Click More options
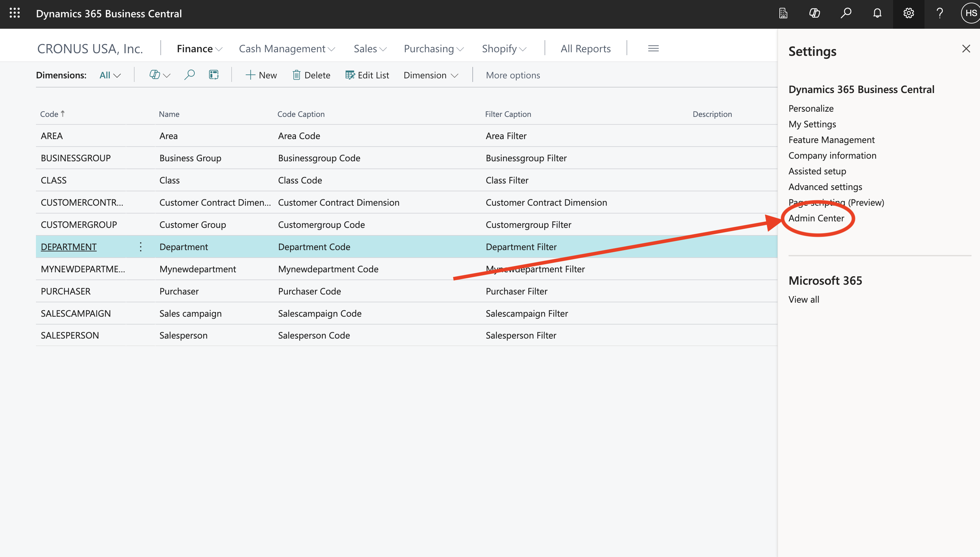 tap(513, 75)
